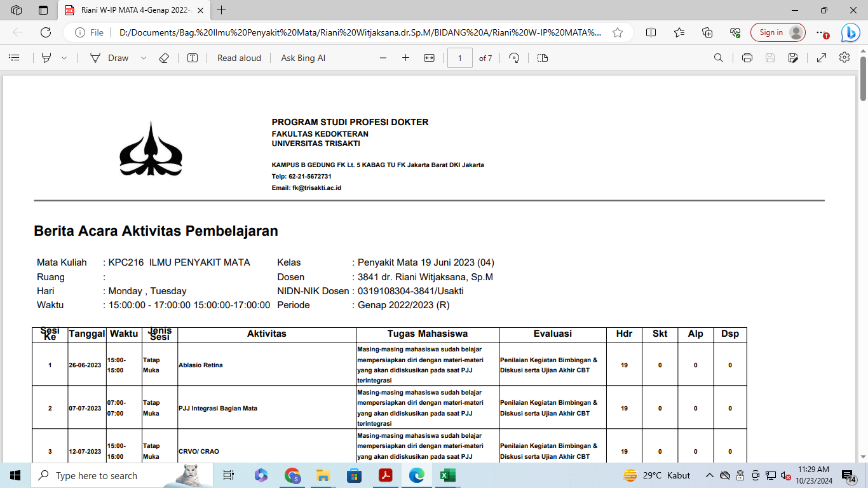
Task: Save the PDF document
Action: 770,58
